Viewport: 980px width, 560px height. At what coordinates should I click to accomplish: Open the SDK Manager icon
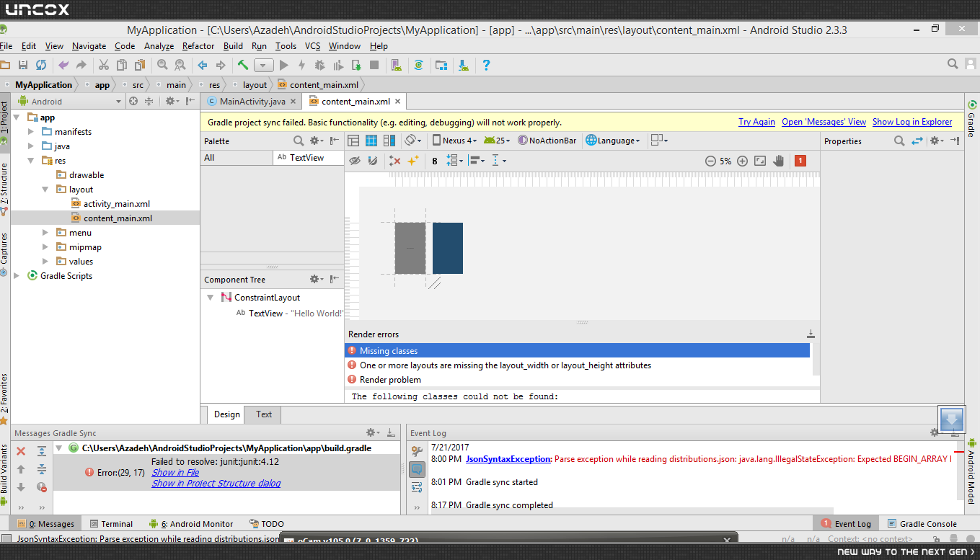point(464,65)
